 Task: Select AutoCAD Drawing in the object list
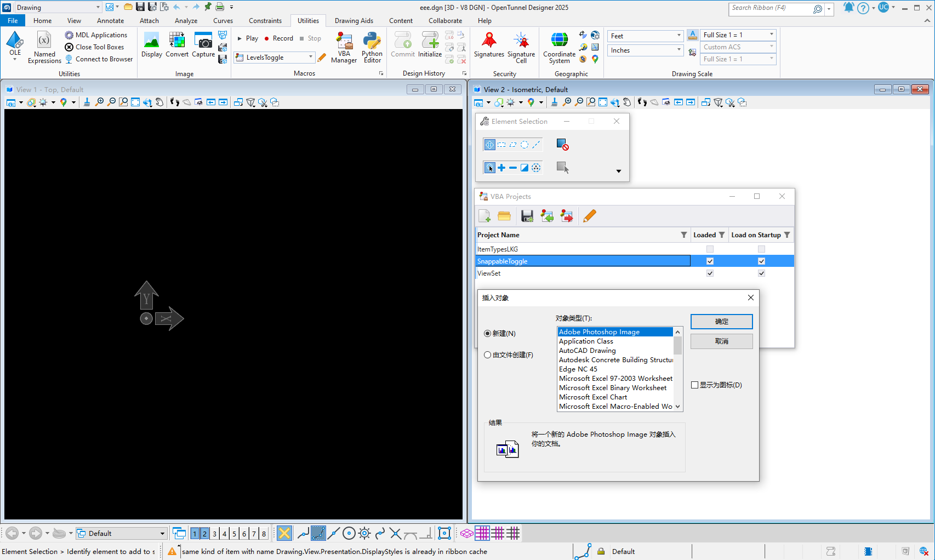click(x=588, y=350)
